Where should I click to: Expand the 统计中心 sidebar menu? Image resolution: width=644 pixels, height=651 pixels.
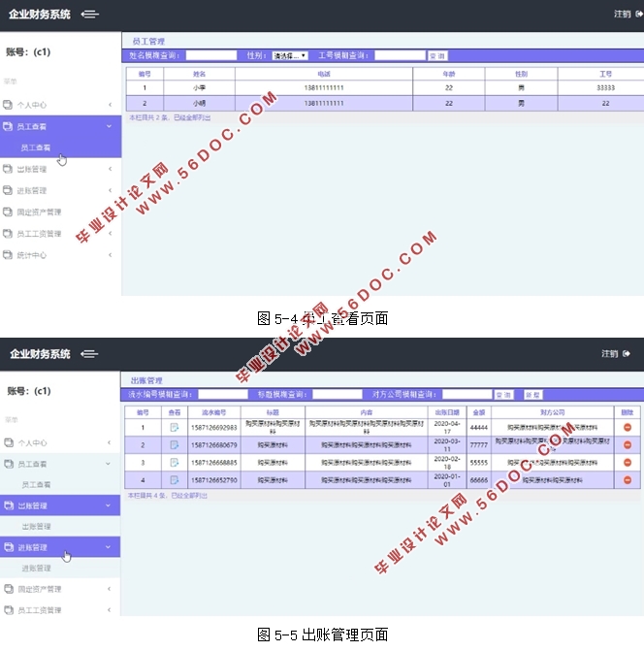(x=58, y=255)
